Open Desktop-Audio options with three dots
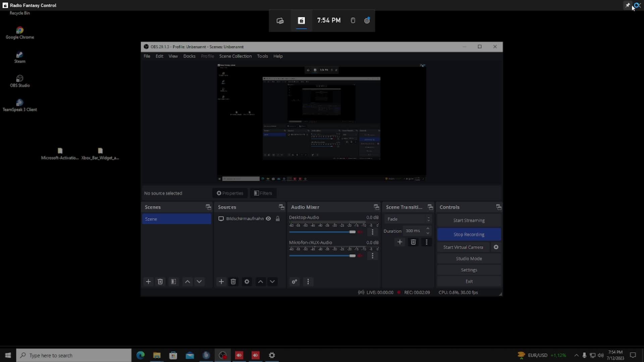The height and width of the screenshot is (362, 644). pos(372,232)
